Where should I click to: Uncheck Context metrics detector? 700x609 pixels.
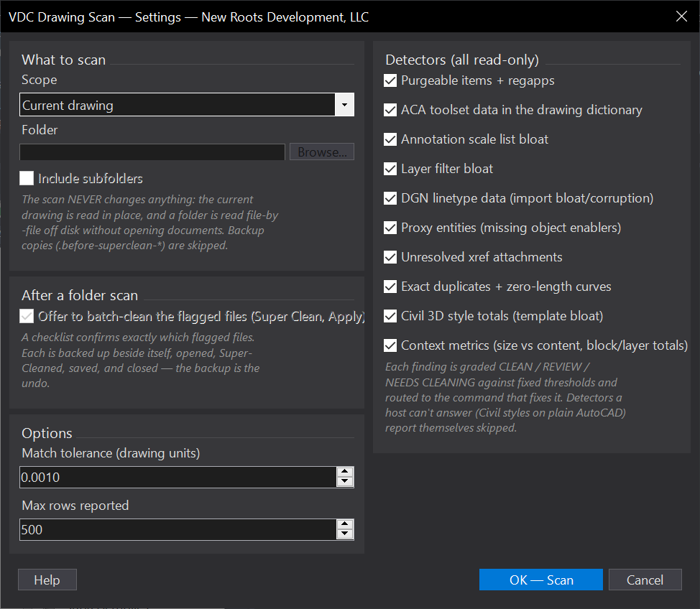point(390,345)
